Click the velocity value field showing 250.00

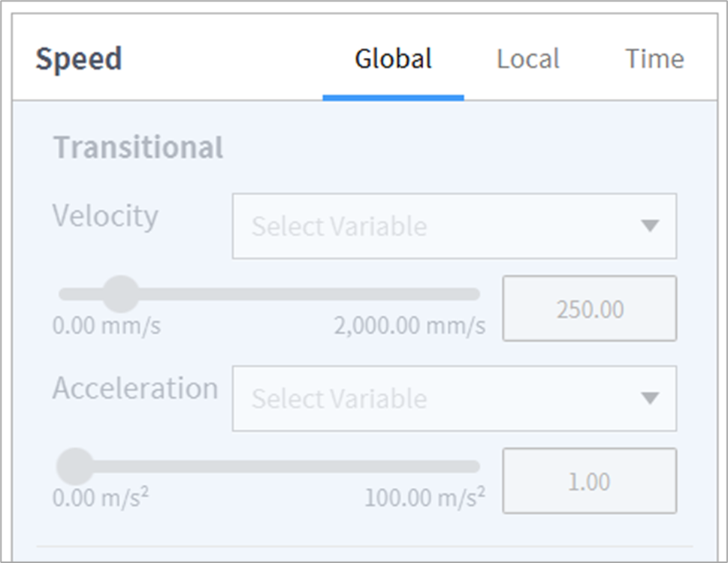coord(589,309)
